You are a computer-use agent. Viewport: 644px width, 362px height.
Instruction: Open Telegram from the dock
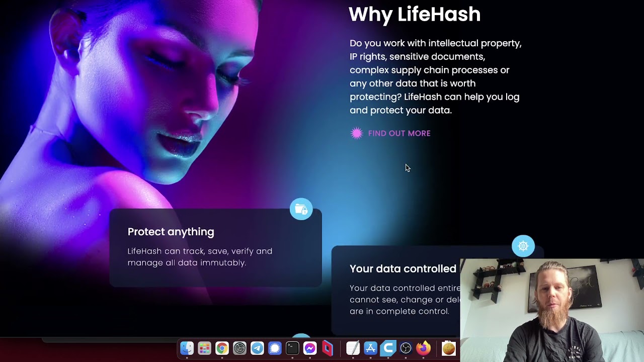257,348
